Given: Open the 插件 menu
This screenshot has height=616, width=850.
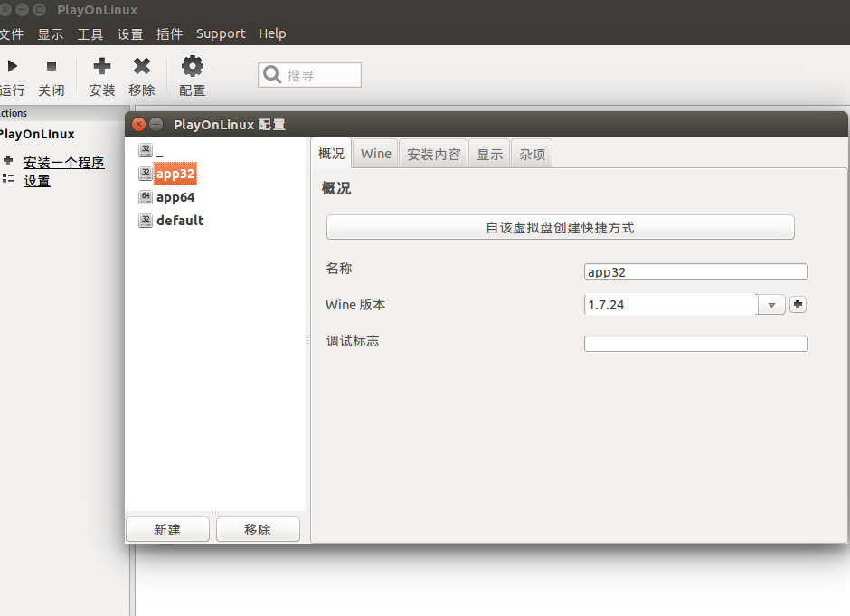Looking at the screenshot, I should pyautogui.click(x=170, y=33).
